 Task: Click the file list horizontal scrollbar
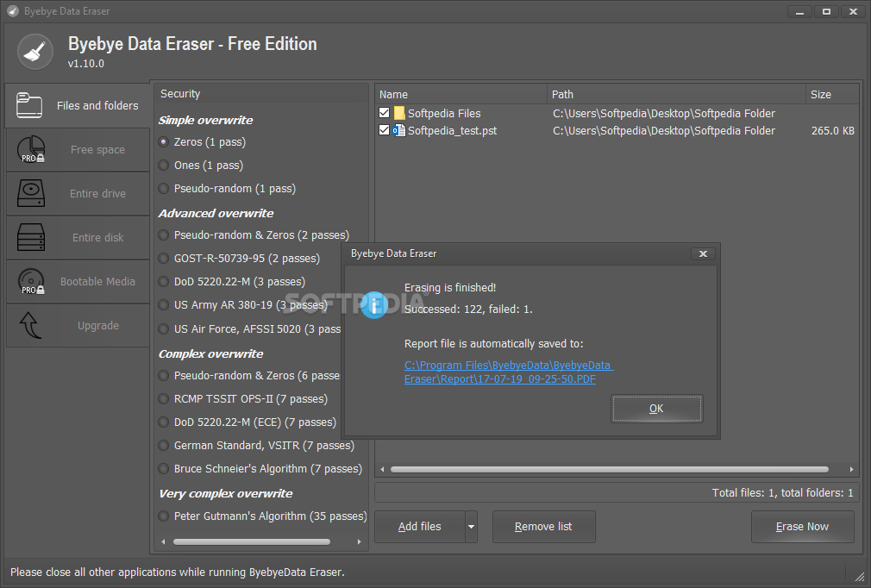(610, 470)
